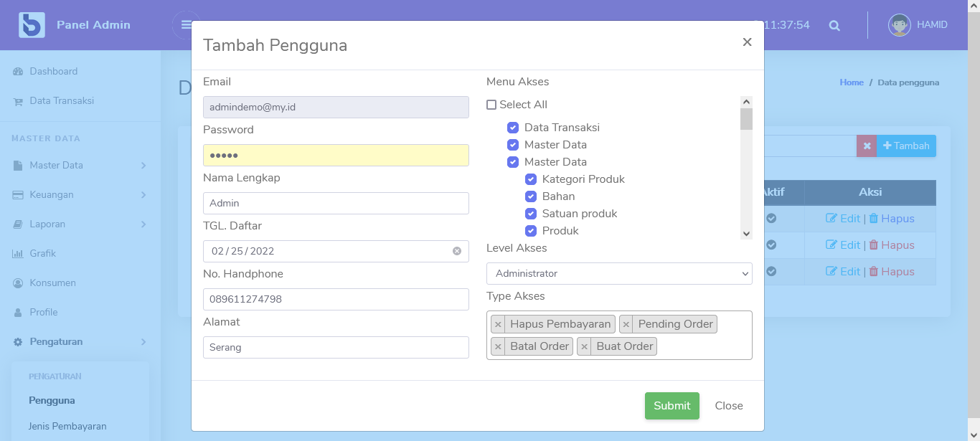
Task: Click the Keuangan card icon
Action: [18, 195]
